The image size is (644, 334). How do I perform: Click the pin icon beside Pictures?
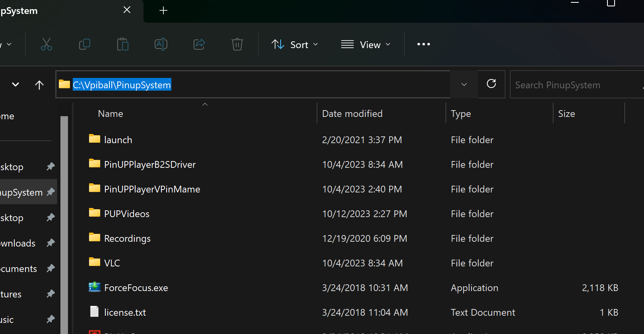[50, 293]
